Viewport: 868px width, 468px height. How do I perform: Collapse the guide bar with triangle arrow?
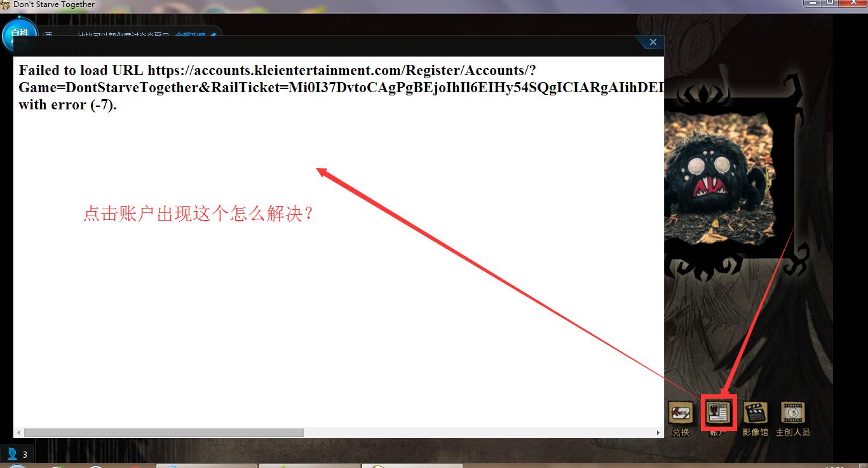[214, 35]
